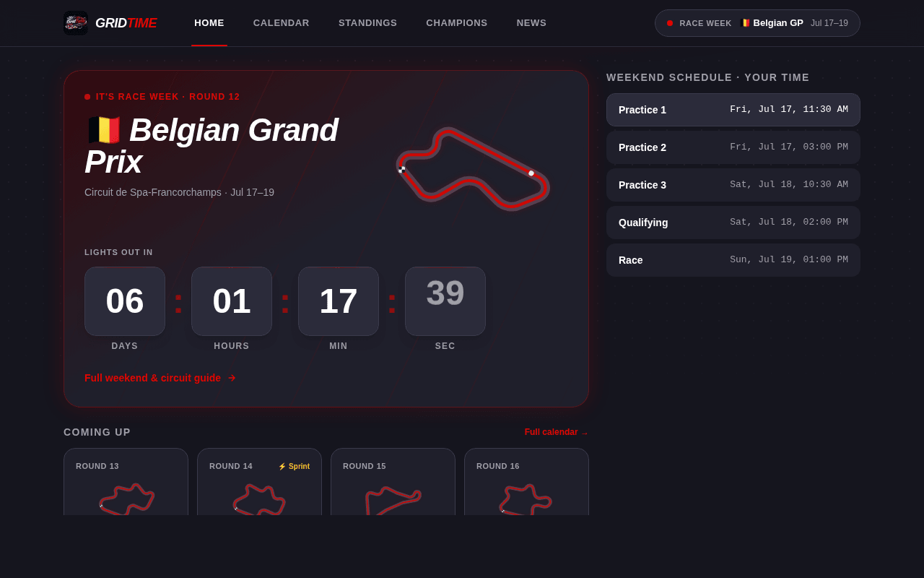
Task: Open the Round 13 card
Action: click(126, 482)
